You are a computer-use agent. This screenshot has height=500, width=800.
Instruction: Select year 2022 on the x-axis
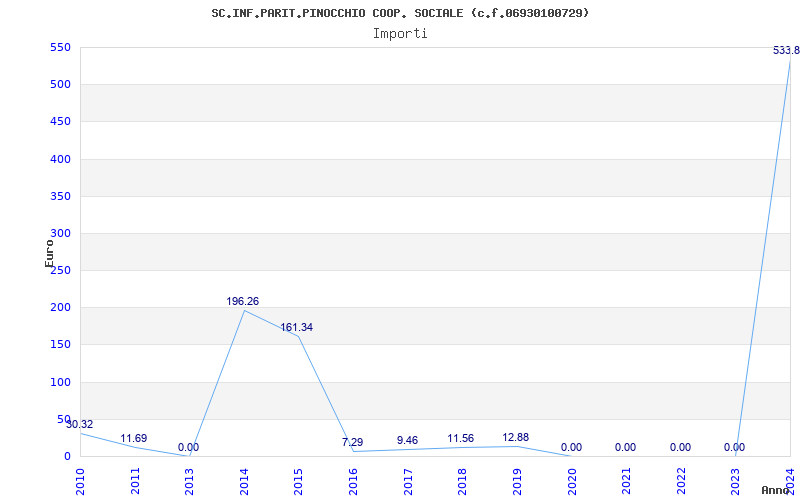point(681,481)
